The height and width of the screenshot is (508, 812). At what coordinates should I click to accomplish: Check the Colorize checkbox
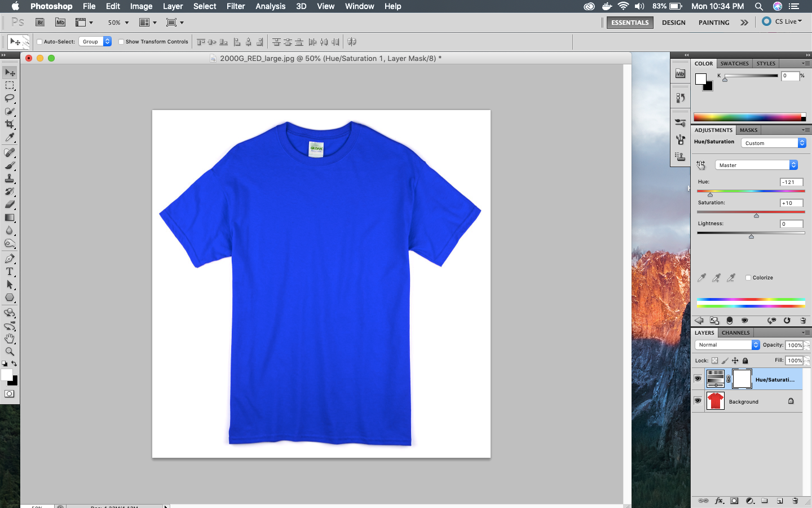(748, 278)
